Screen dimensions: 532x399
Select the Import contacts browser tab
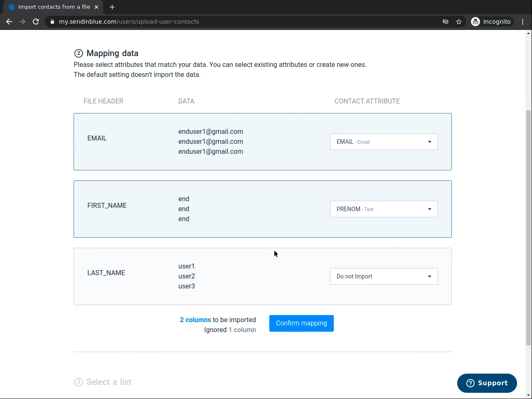(x=50, y=7)
